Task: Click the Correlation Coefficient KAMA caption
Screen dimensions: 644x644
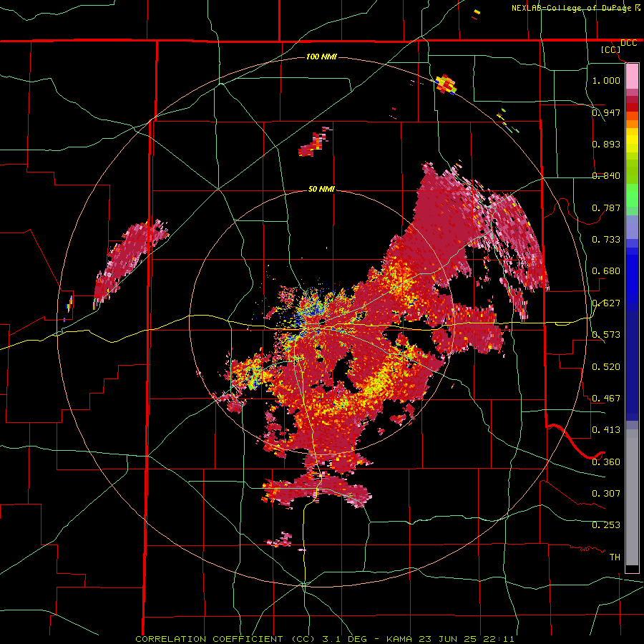Action: (x=324, y=639)
